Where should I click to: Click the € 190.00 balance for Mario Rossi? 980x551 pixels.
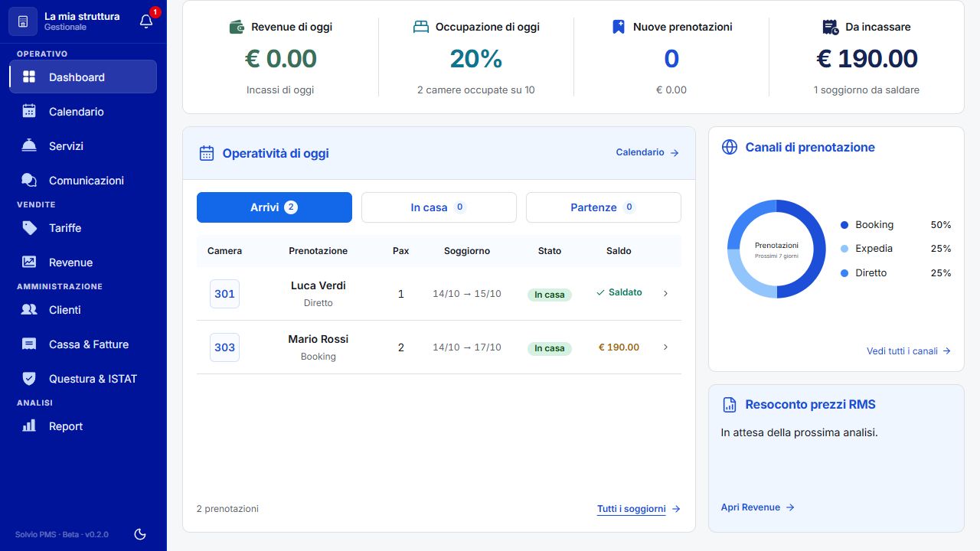pos(619,347)
